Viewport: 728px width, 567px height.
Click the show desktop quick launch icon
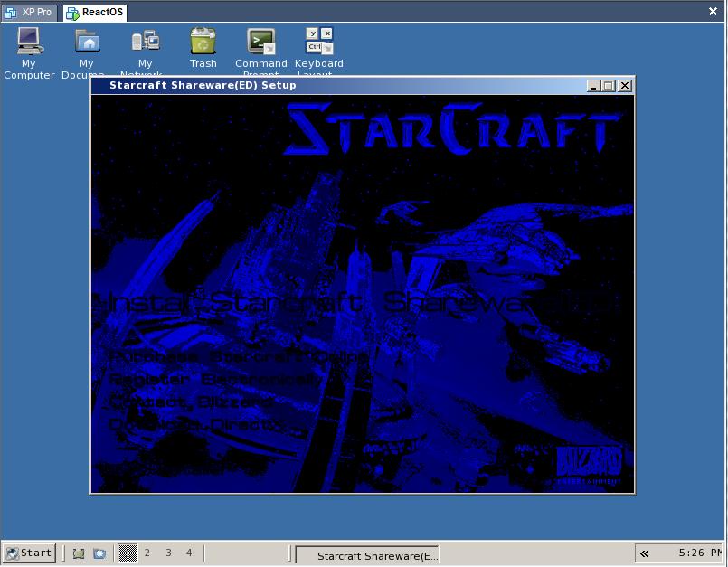point(79,553)
